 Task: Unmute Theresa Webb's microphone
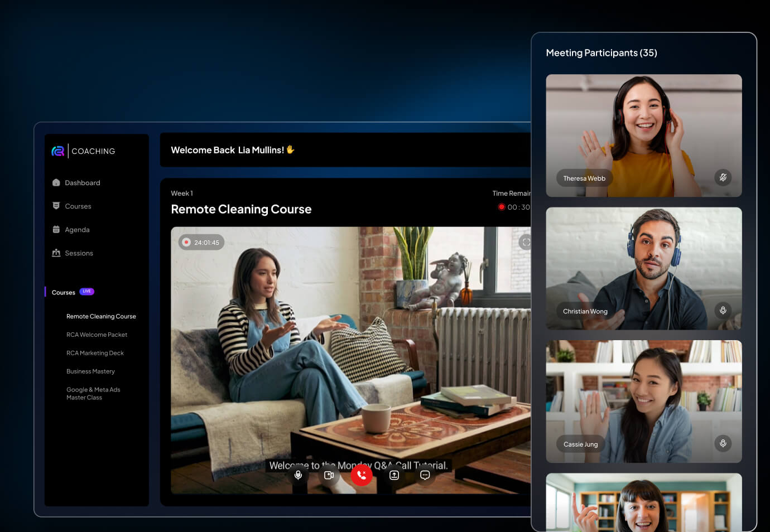[x=723, y=177]
